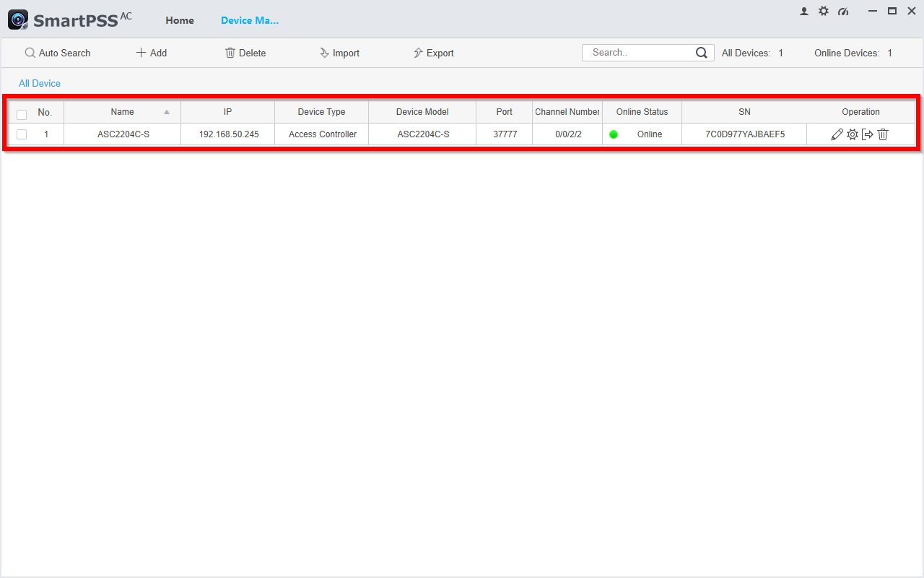This screenshot has width=924, height=578.
Task: Check the checkbox for device row 1
Action: point(22,134)
